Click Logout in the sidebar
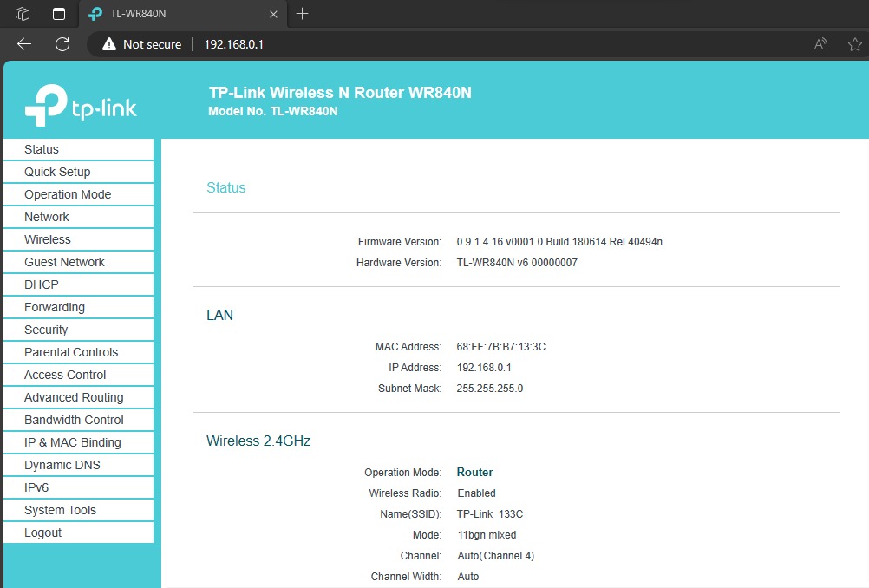The image size is (869, 588). (x=78, y=532)
